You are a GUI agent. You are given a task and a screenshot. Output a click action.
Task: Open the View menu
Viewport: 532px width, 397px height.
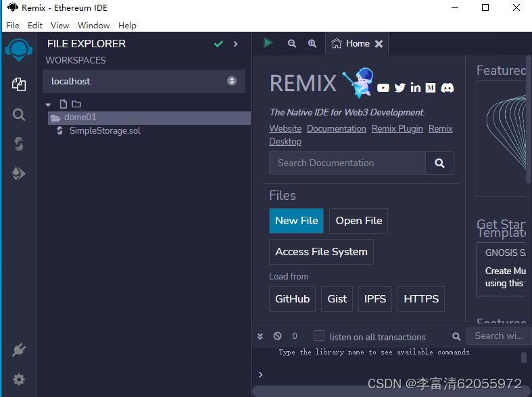pyautogui.click(x=59, y=26)
